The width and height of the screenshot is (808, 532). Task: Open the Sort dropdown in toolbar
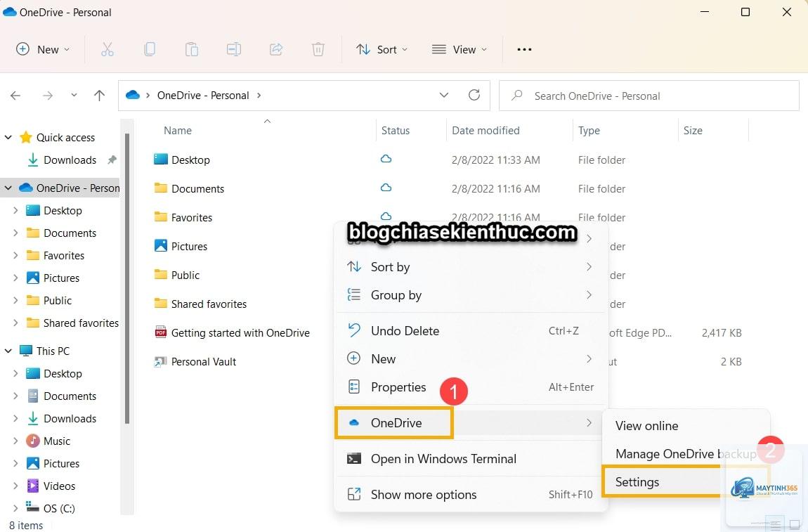[382, 49]
